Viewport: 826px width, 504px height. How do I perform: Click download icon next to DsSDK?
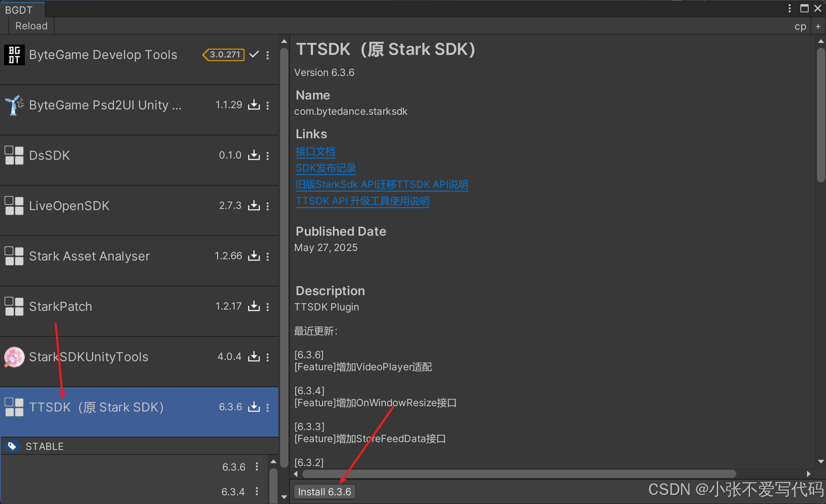click(254, 156)
